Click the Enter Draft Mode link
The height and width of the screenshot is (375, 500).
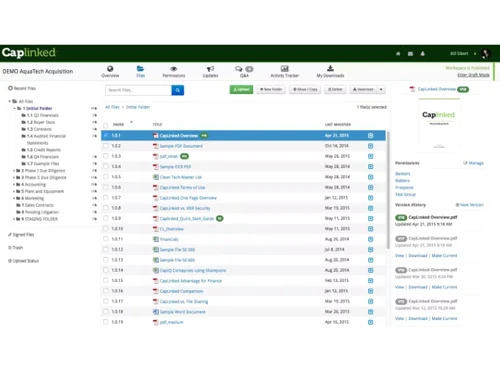click(x=473, y=75)
